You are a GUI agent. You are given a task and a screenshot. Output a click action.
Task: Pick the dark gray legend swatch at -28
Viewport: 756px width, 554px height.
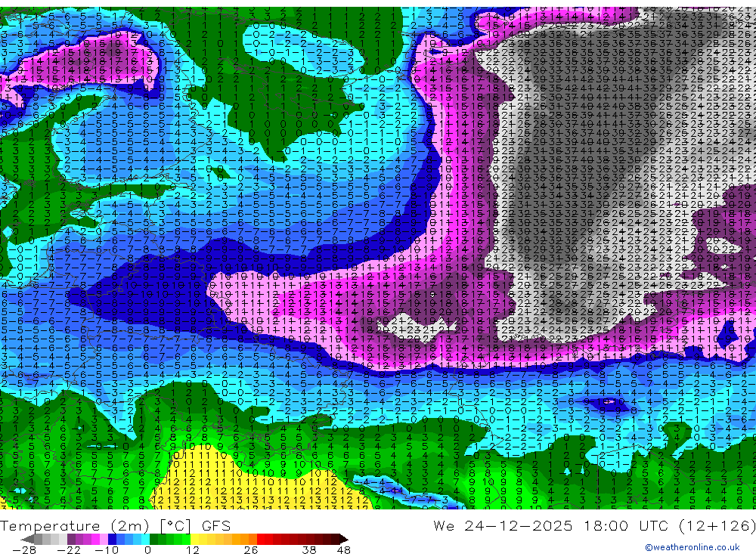[x=38, y=540]
